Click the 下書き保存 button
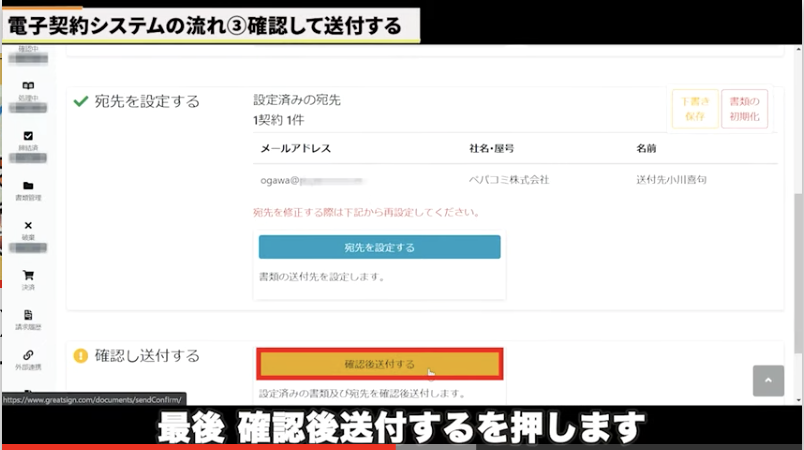This screenshot has width=804, height=450. tap(694, 108)
